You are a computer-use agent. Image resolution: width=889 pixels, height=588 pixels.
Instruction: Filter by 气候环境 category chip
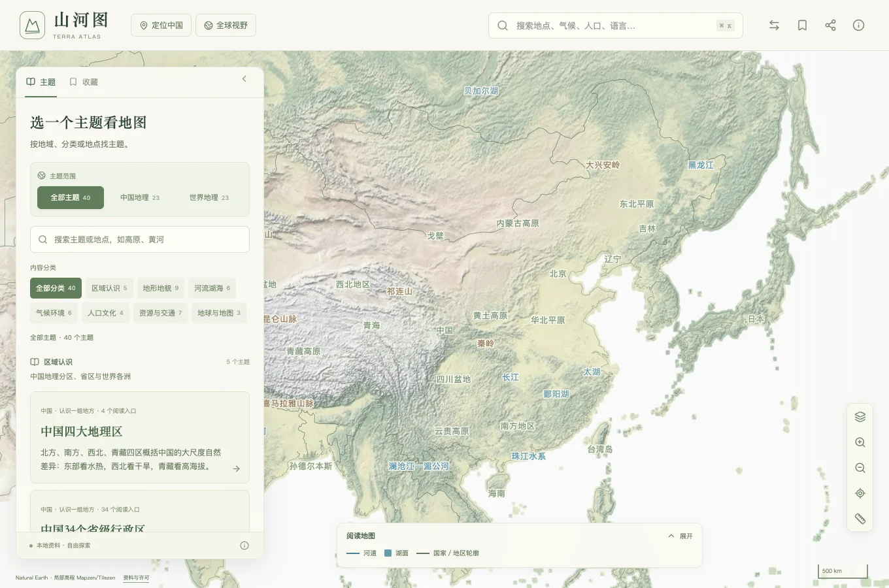(54, 313)
